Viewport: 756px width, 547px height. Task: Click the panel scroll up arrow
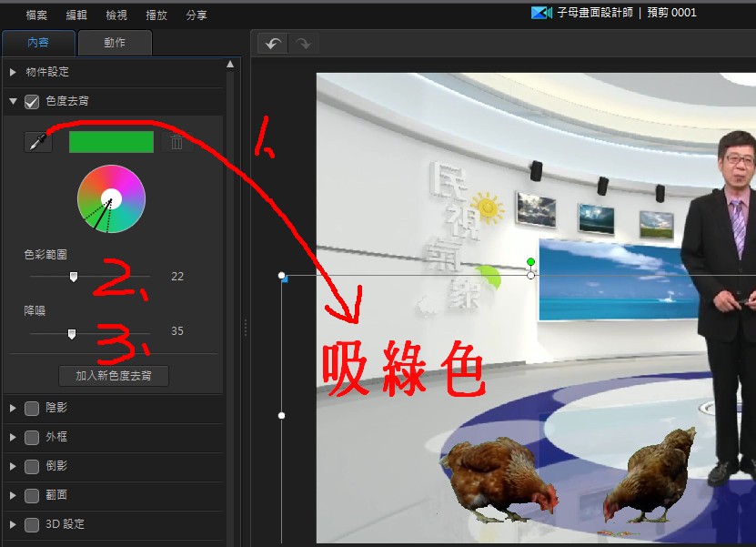(230, 64)
